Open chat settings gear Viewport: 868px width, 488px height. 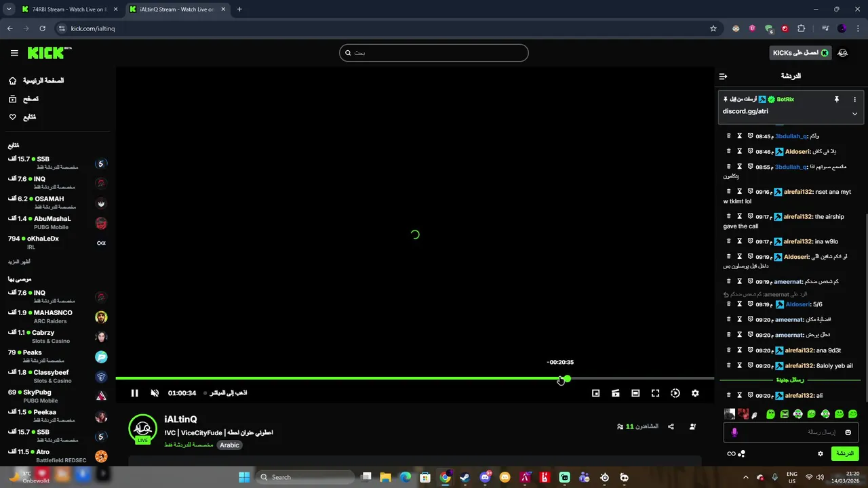821,453
